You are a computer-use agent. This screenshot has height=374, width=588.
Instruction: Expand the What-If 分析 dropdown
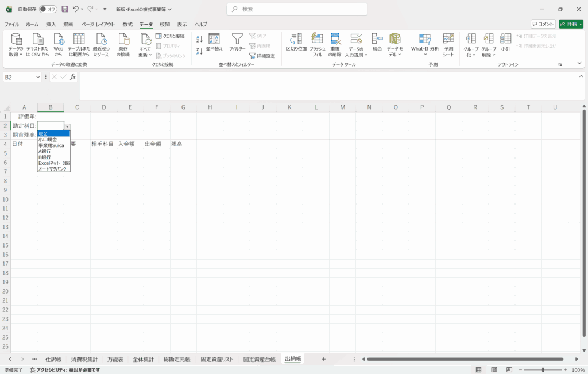coord(425,55)
